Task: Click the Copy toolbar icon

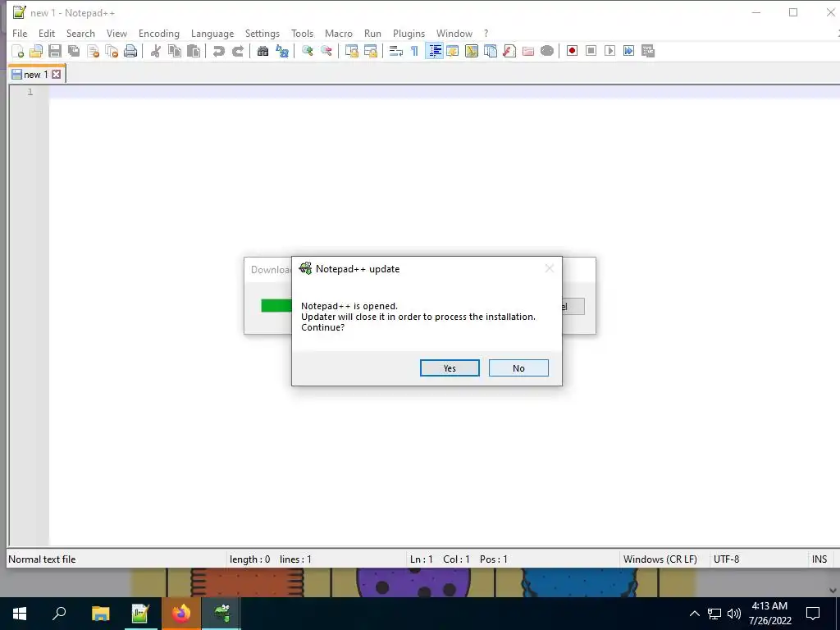Action: point(175,51)
